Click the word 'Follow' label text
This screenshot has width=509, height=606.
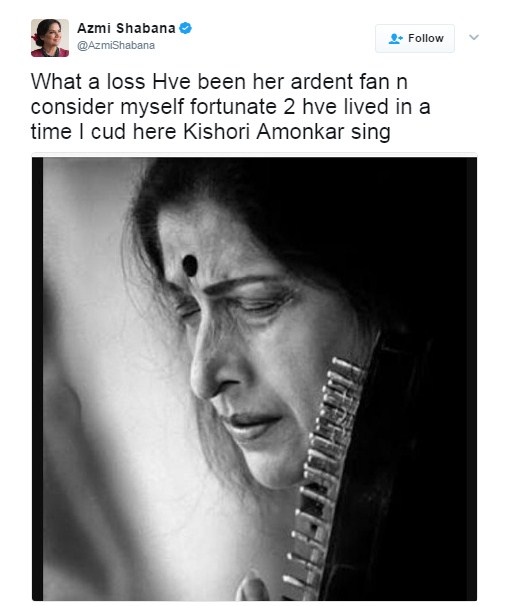[426, 38]
